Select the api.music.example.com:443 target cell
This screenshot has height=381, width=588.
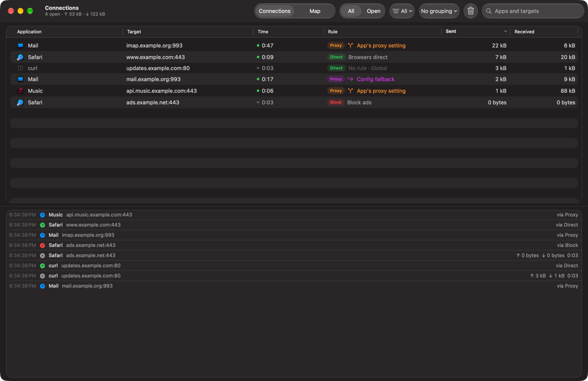(x=162, y=91)
